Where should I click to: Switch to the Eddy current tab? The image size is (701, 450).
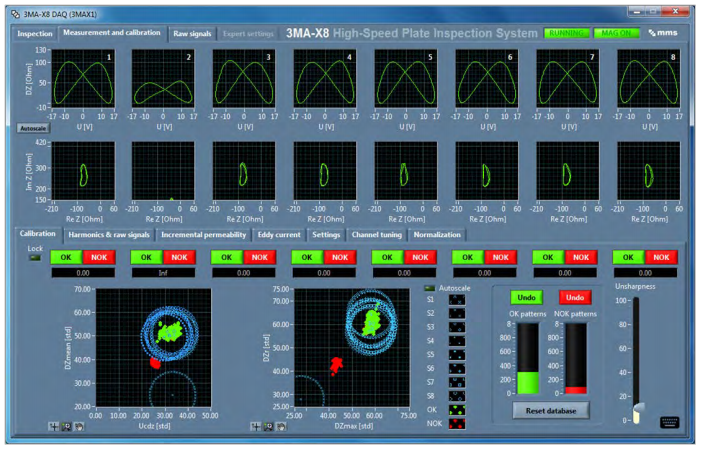pos(279,235)
